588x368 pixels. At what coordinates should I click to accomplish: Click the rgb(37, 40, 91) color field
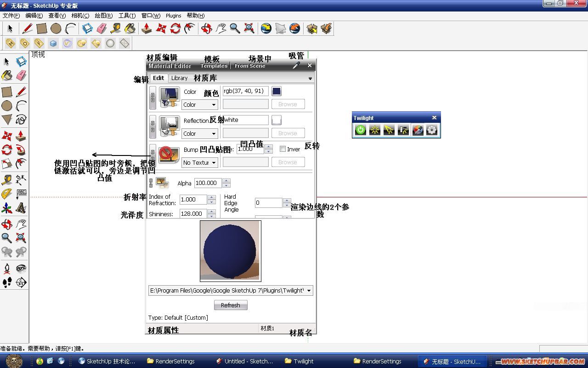pyautogui.click(x=245, y=91)
